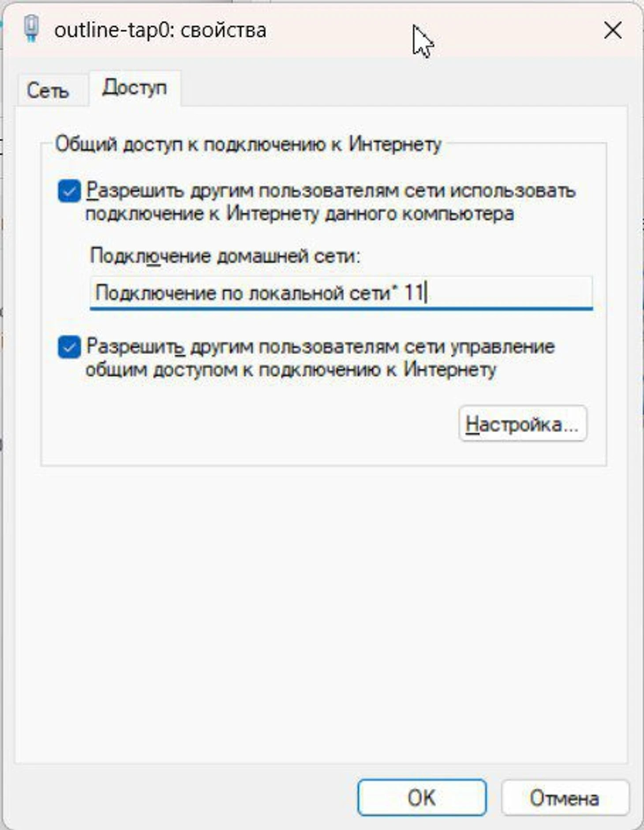Uncheck the Internet connection sharing checkbox
The height and width of the screenshot is (830, 644).
[69, 192]
